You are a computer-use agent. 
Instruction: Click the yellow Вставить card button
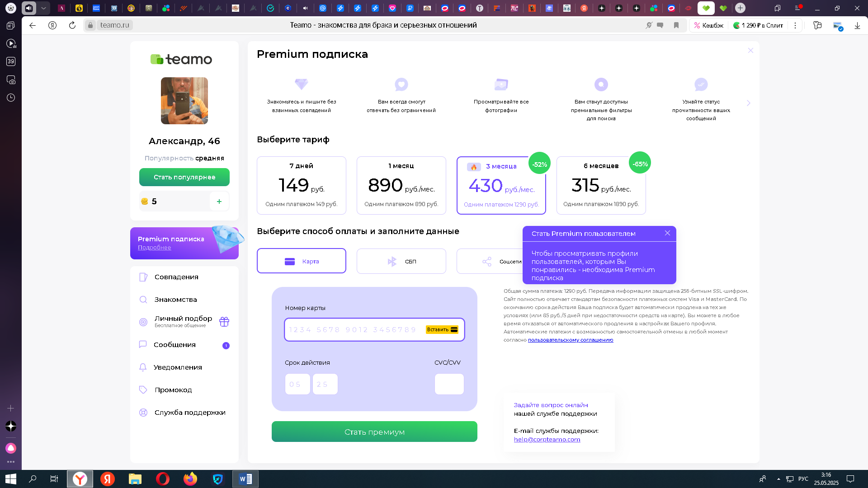pyautogui.click(x=442, y=329)
